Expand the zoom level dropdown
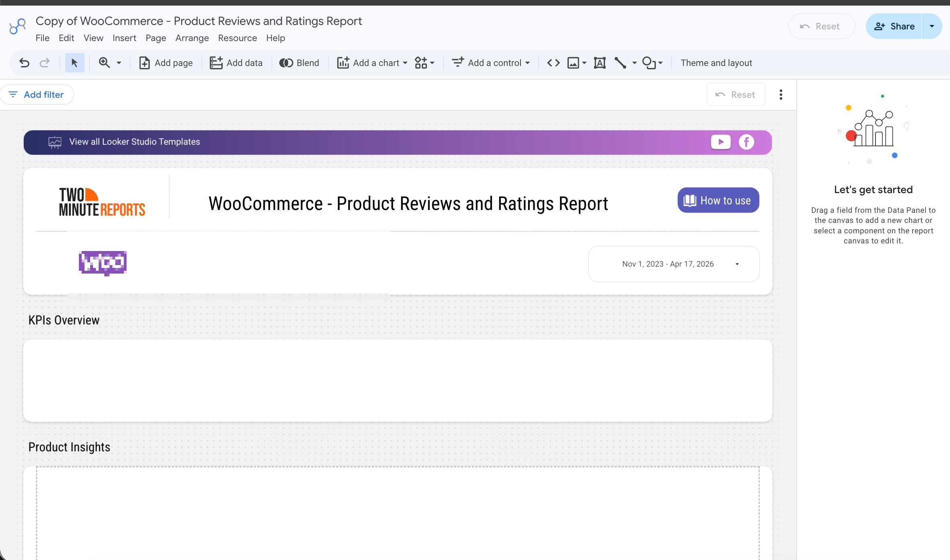Viewport: 950px width, 560px height. pyautogui.click(x=119, y=63)
